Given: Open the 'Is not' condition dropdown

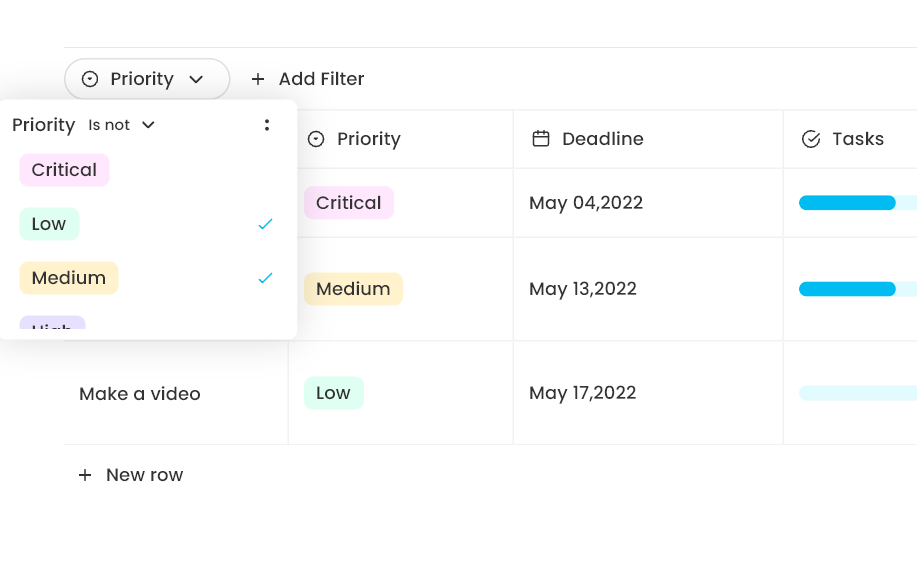Looking at the screenshot, I should pos(122,125).
